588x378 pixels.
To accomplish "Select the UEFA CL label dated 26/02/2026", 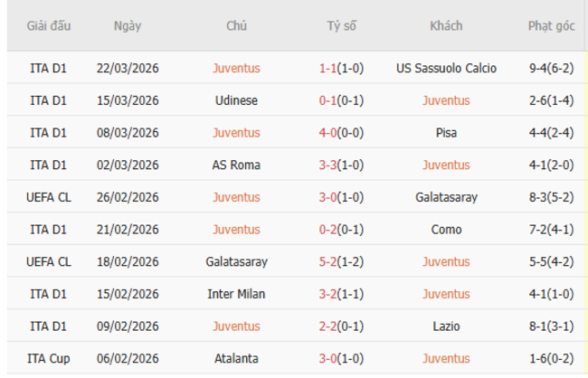I will click(x=49, y=197).
